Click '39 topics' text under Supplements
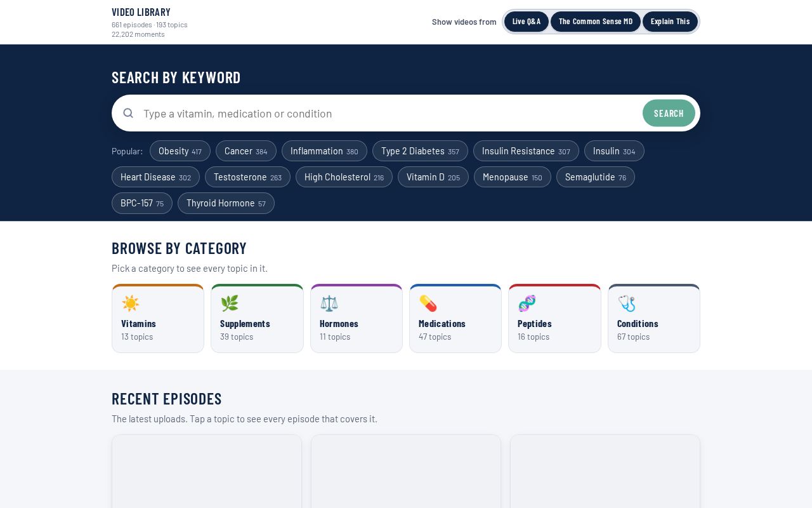This screenshot has height=508, width=812. click(x=237, y=337)
